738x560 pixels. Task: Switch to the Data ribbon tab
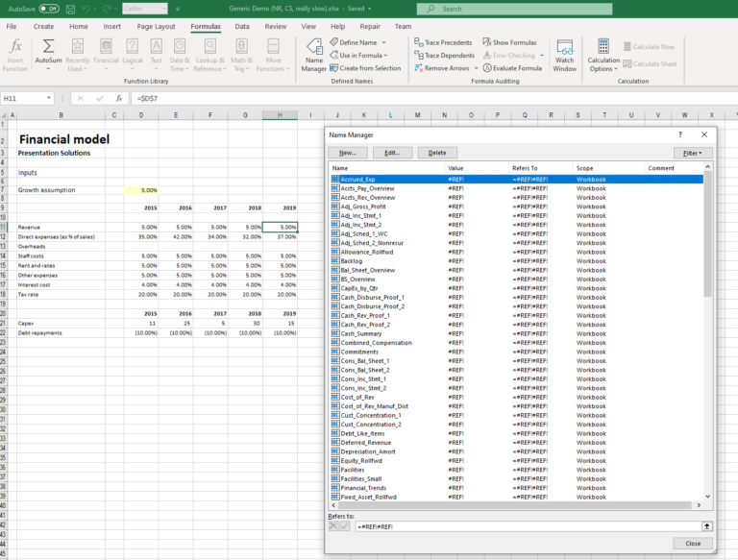pyautogui.click(x=242, y=27)
